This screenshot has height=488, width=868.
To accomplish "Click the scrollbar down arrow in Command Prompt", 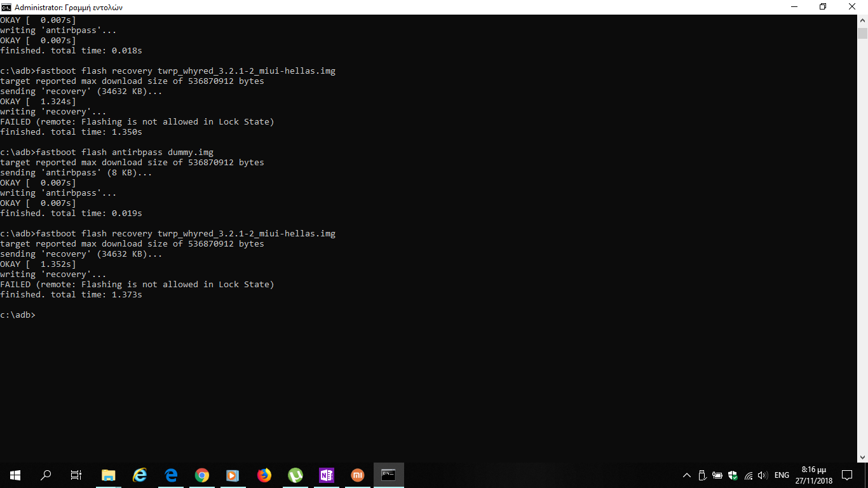I will (x=862, y=457).
